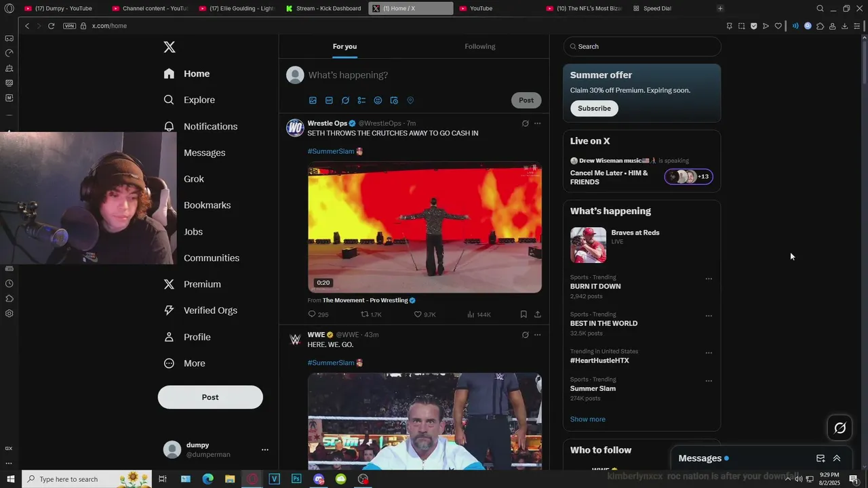Switch to the Following tab
The image size is (868, 488).
[x=480, y=46]
